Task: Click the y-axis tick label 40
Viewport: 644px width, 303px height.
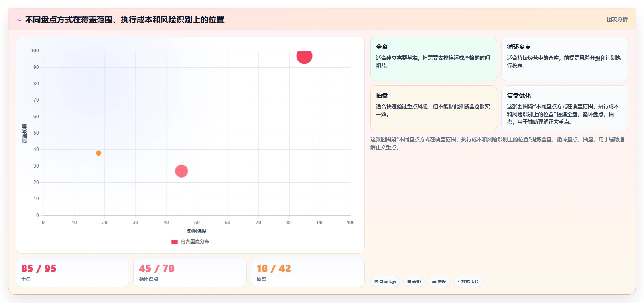Action: 36,149
